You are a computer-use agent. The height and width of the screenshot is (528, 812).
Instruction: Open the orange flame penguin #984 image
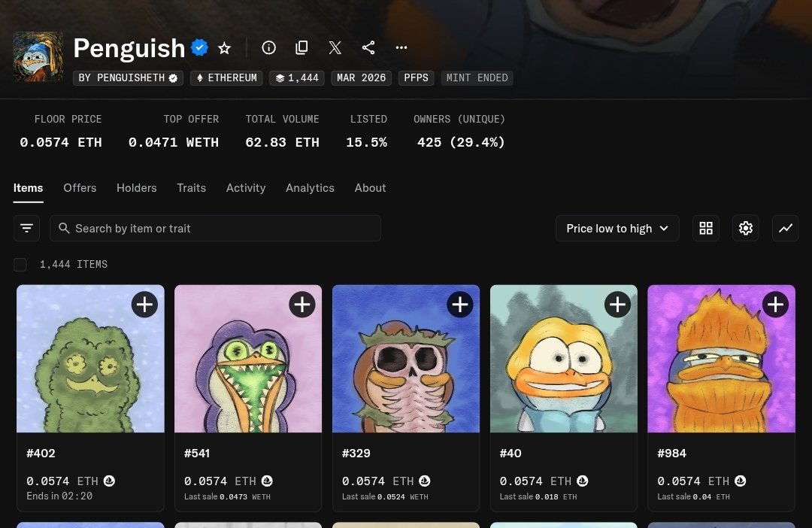[721, 359]
